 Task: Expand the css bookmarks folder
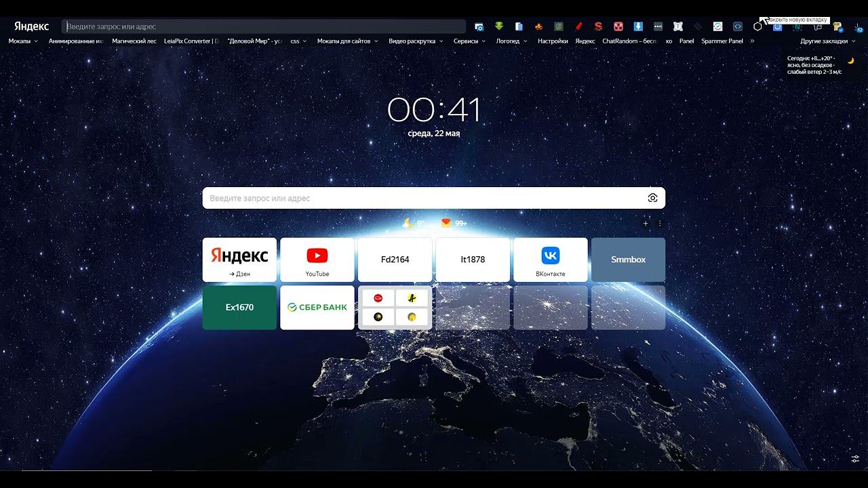click(298, 41)
